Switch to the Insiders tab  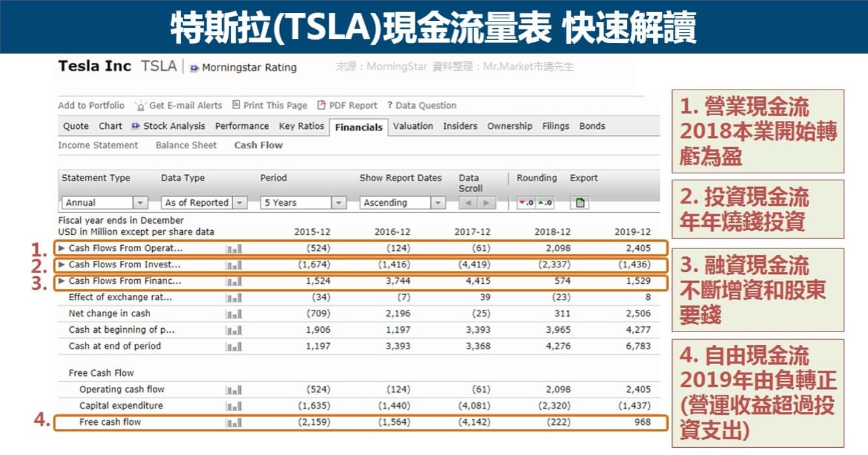[x=460, y=126]
